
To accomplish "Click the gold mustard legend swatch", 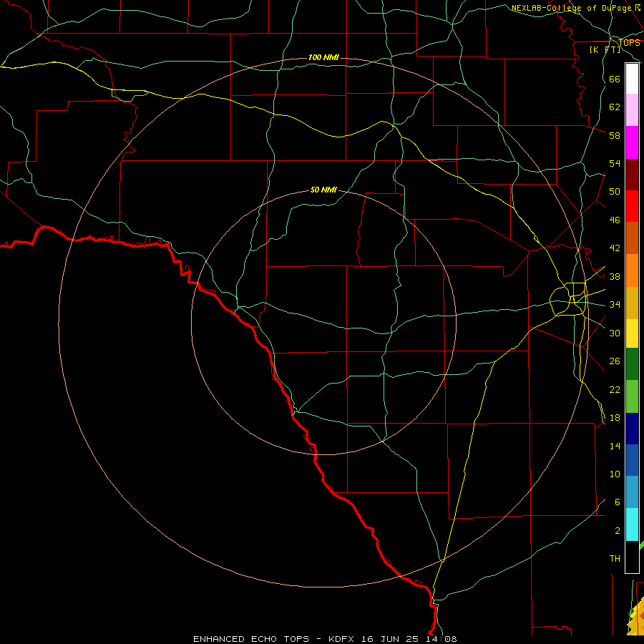I will point(632,303).
